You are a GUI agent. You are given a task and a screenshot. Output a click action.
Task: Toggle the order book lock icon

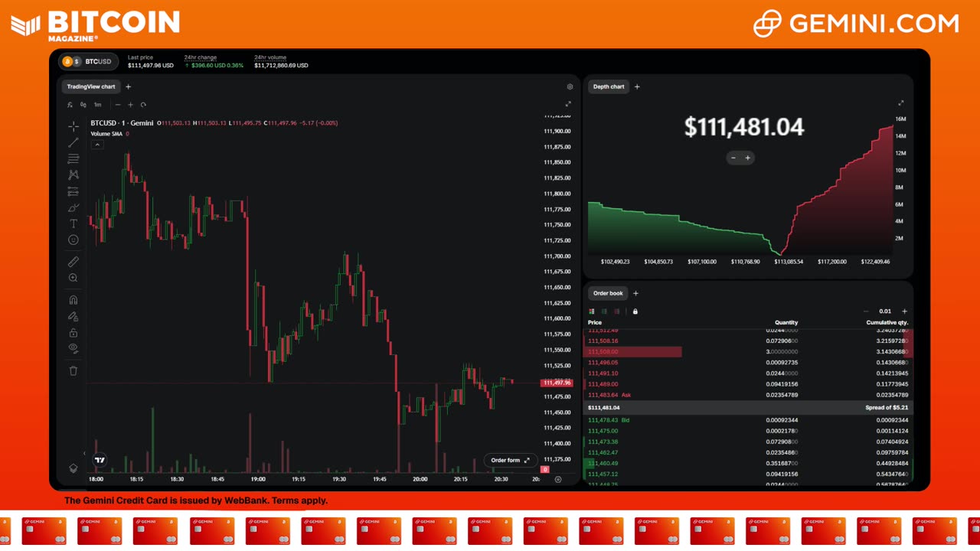point(635,311)
